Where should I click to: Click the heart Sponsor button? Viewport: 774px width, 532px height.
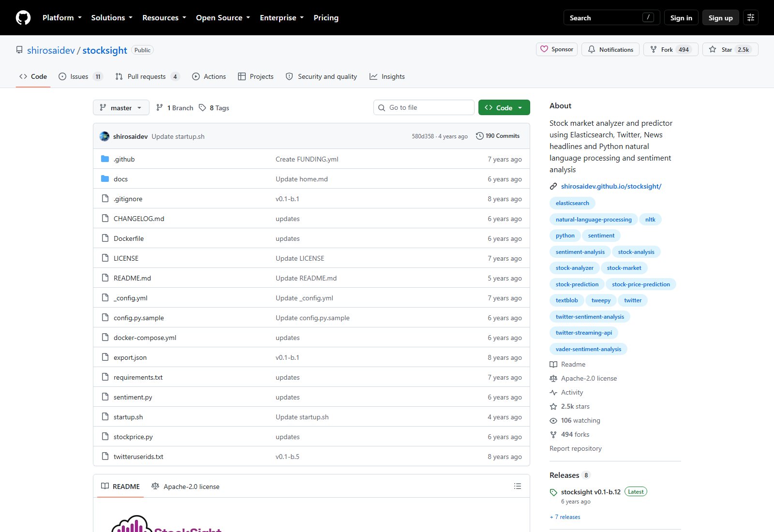click(x=557, y=49)
